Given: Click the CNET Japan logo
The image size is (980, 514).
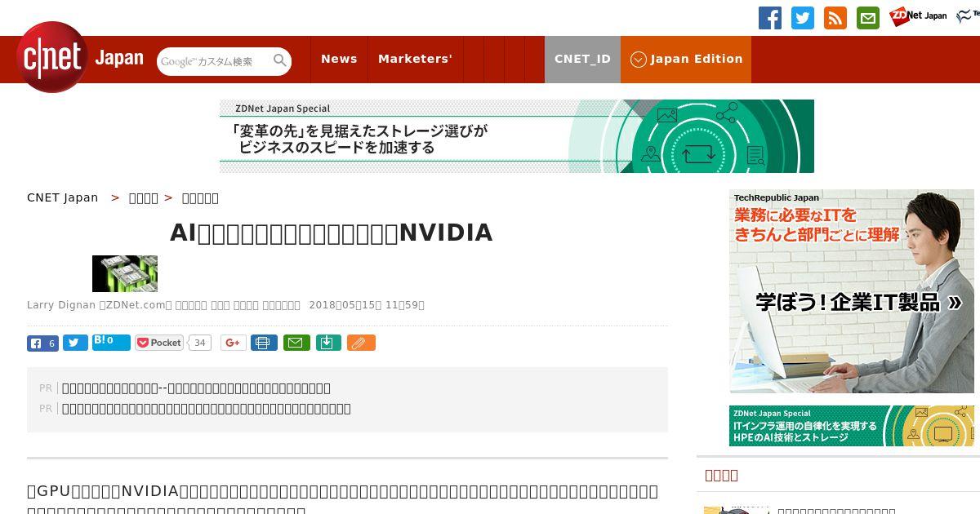Looking at the screenshot, I should pos(79,58).
